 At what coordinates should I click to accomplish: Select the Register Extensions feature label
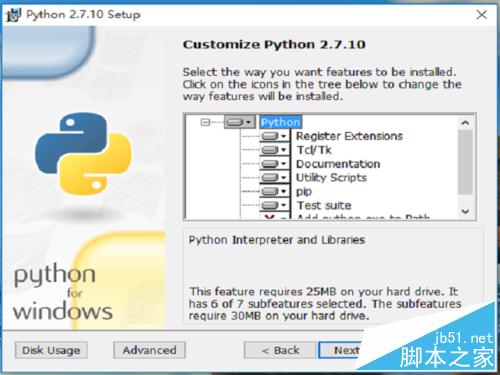coord(349,136)
